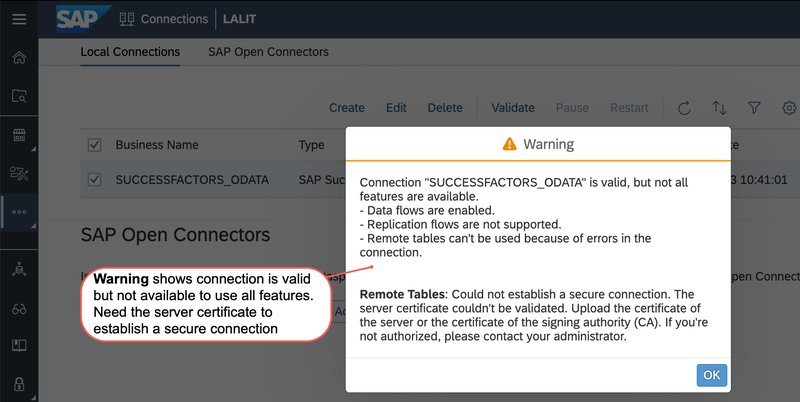Click the Connections breadcrumb label

pyautogui.click(x=174, y=19)
